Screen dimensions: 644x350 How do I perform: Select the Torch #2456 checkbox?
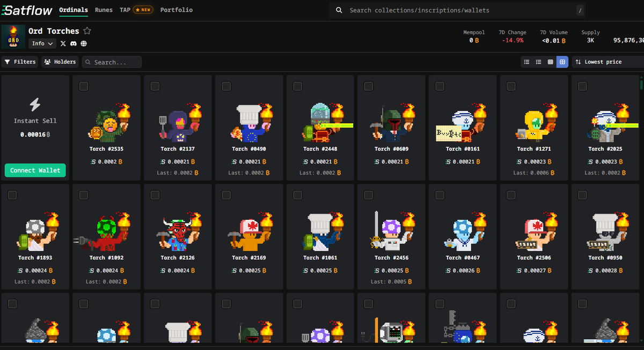pos(369,195)
